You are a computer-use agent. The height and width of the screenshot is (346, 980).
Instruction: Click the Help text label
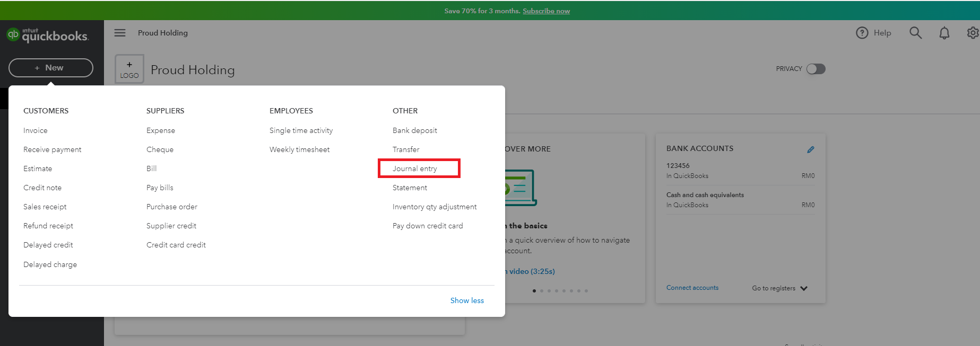point(882,33)
